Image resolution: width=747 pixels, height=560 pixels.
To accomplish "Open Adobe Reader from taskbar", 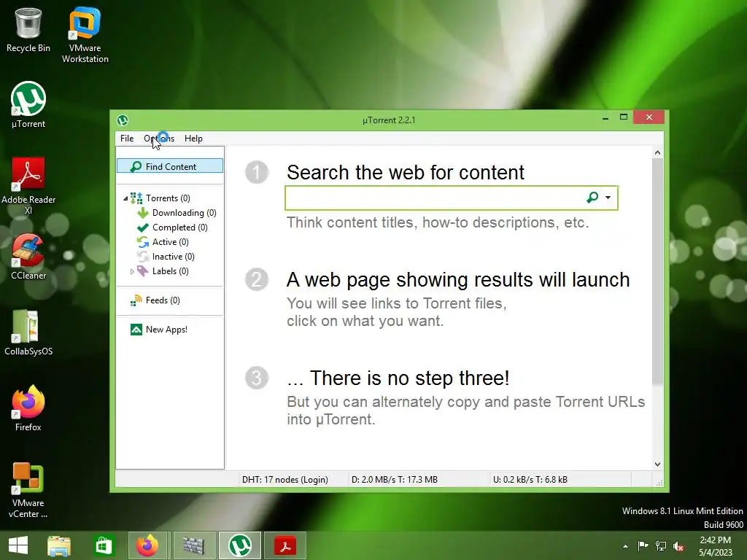I will click(285, 545).
